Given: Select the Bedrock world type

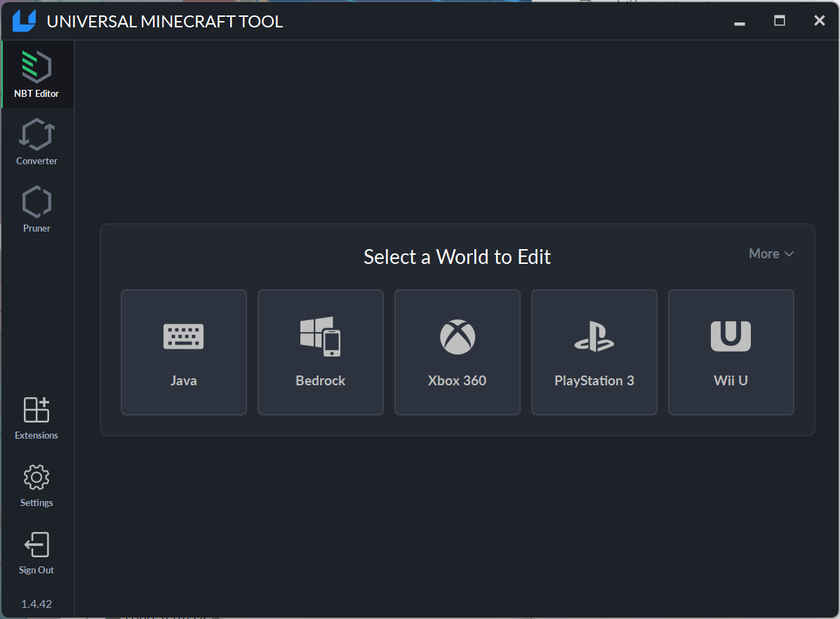Looking at the screenshot, I should tap(321, 352).
